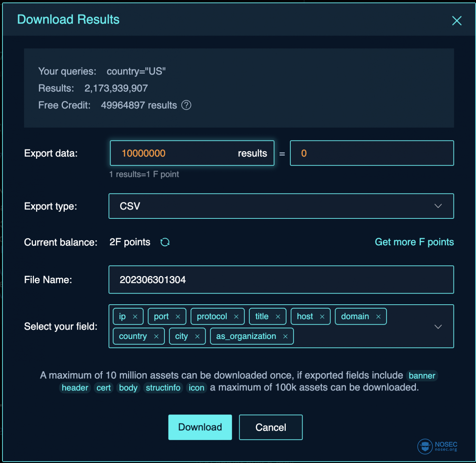Click the icon field tag in the note
The image size is (476, 463).
point(196,388)
